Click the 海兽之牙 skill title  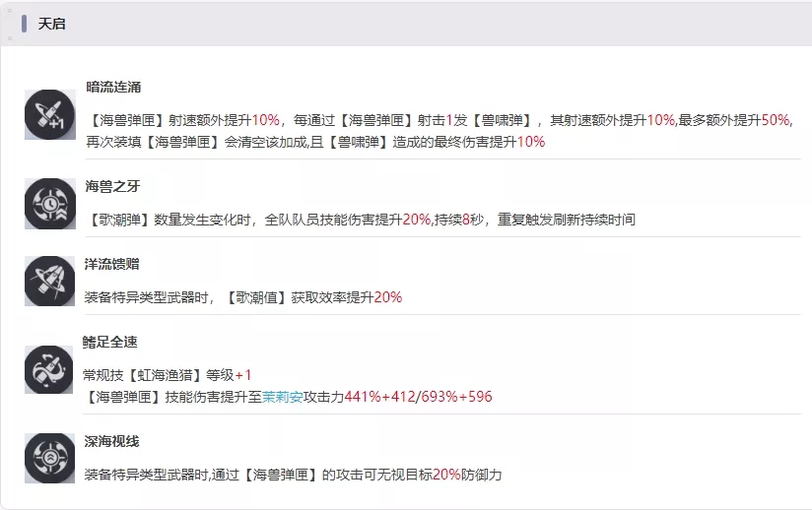113,187
